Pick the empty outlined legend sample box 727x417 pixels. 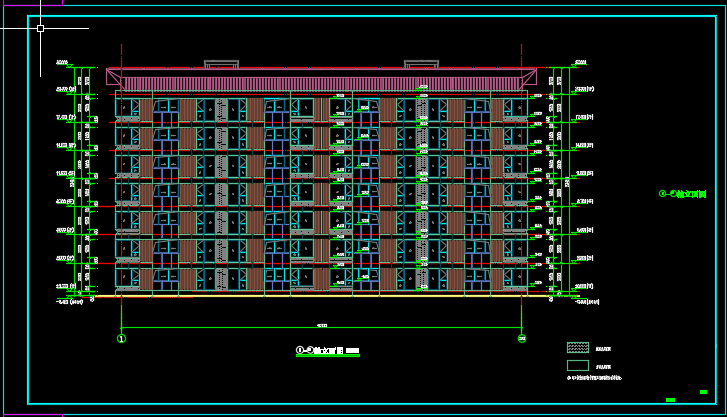click(578, 366)
